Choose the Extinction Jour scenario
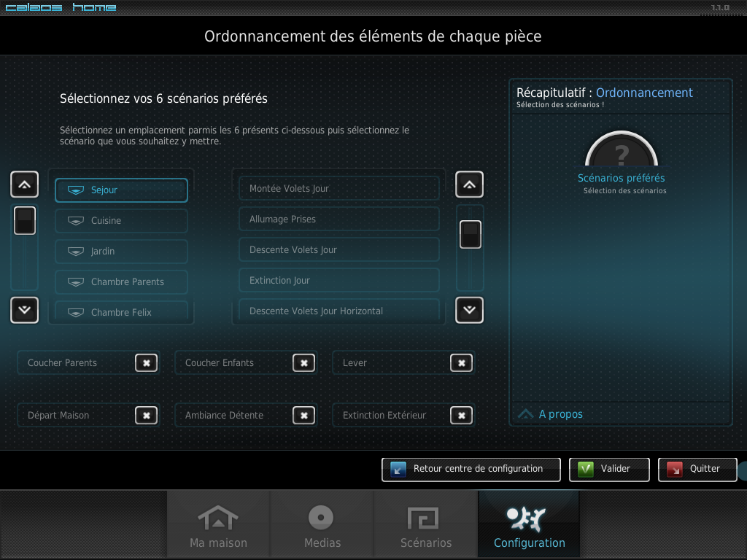747x560 pixels. click(x=338, y=280)
